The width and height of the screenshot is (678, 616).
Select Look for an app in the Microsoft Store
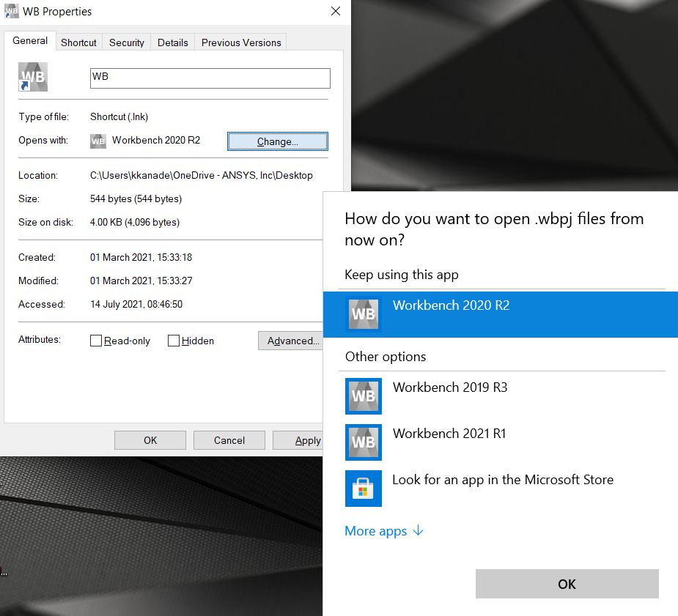501,488
